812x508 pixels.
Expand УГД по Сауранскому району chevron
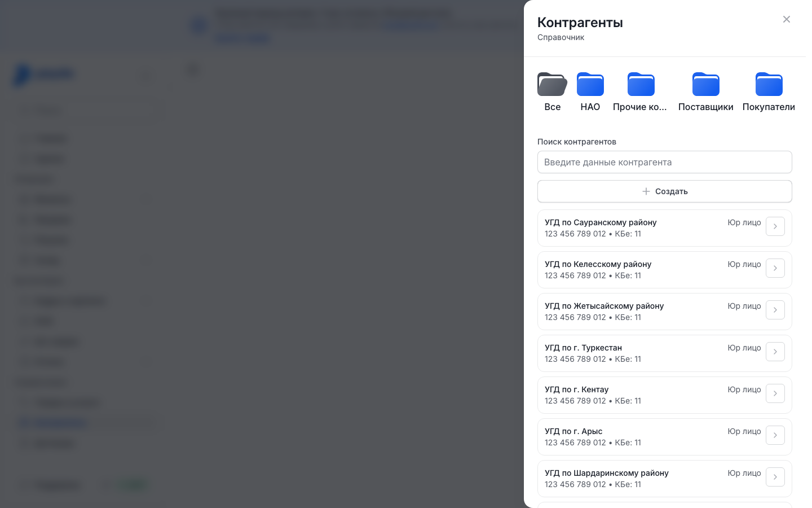pyautogui.click(x=775, y=226)
